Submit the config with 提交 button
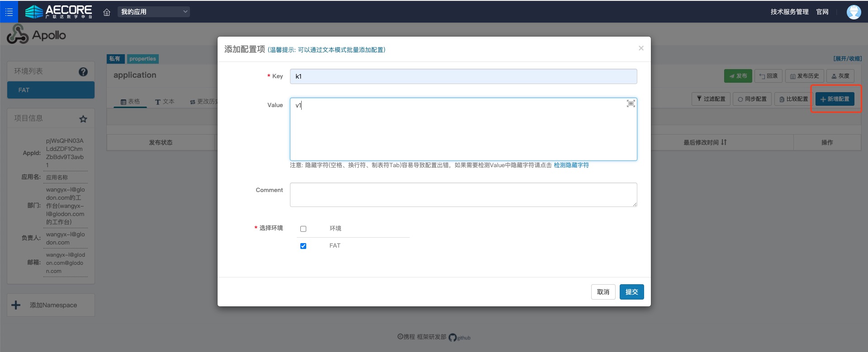The image size is (868, 352). 631,292
